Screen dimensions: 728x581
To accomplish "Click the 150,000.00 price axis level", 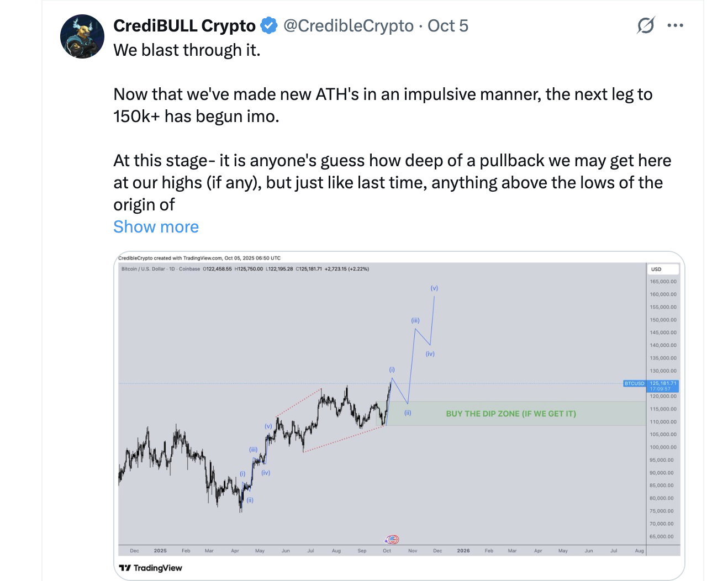I will click(x=663, y=320).
